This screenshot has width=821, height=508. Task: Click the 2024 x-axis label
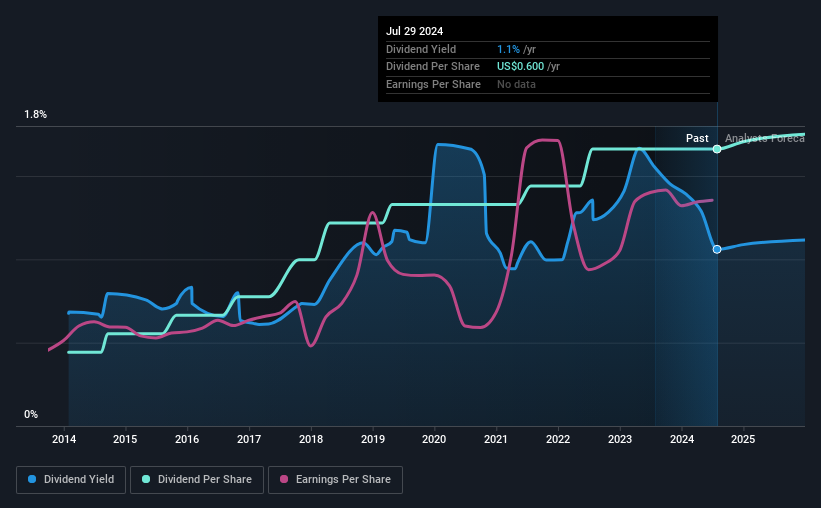point(682,439)
